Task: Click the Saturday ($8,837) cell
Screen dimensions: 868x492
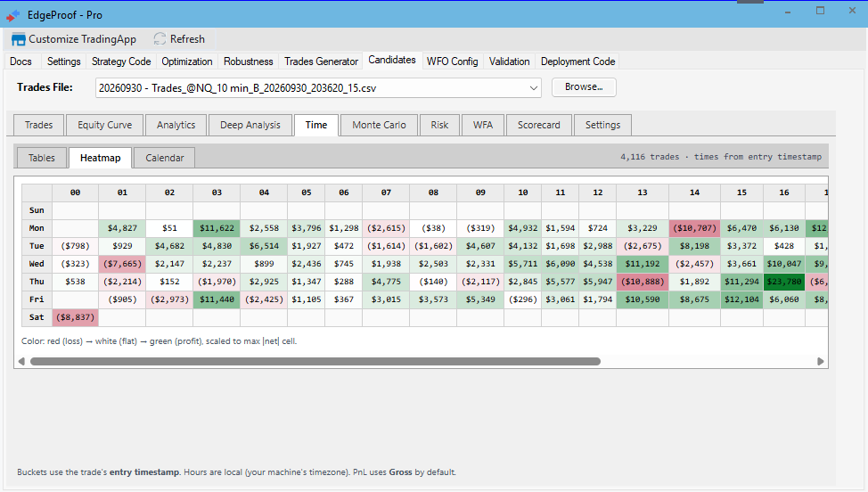Action: 75,317
